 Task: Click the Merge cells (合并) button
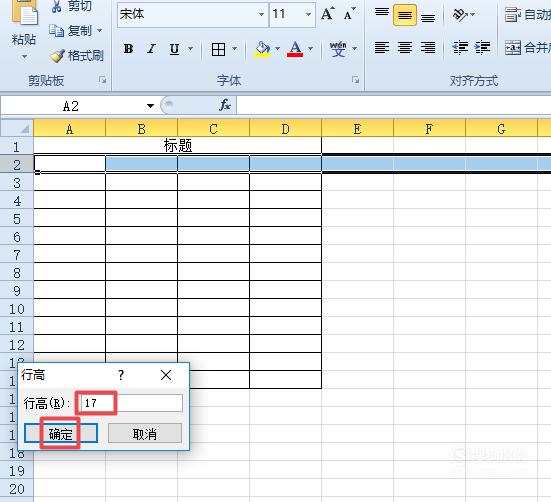tap(528, 47)
